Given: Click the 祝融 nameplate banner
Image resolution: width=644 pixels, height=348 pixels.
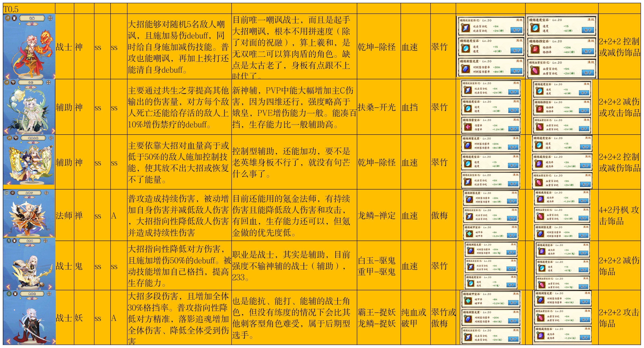Looking at the screenshot, I should point(32,18).
